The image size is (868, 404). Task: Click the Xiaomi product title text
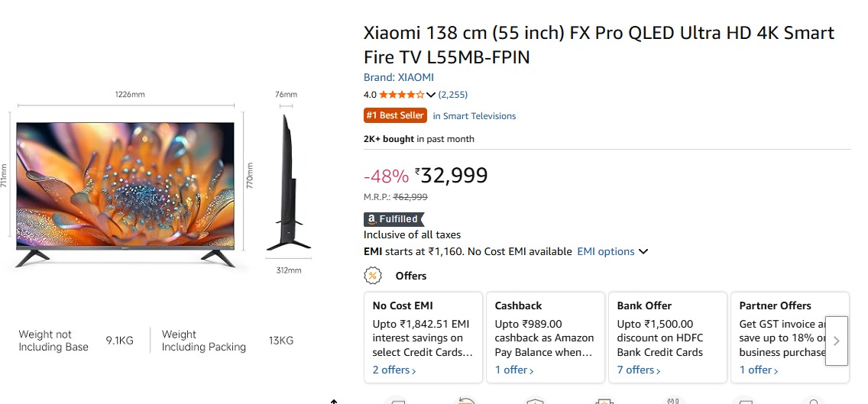click(x=599, y=45)
